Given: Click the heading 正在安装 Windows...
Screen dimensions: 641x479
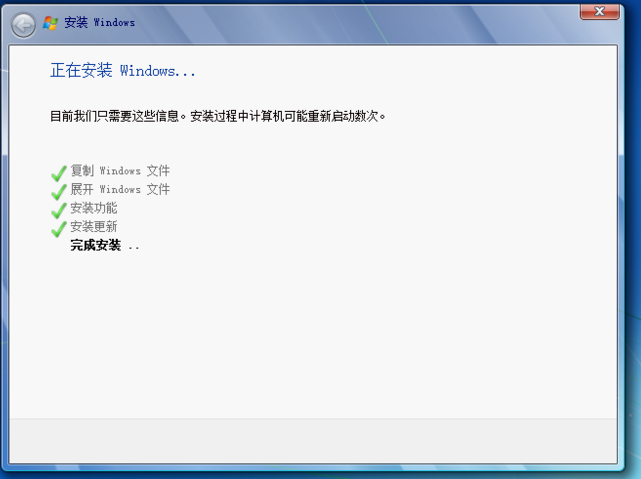Looking at the screenshot, I should (x=123, y=71).
